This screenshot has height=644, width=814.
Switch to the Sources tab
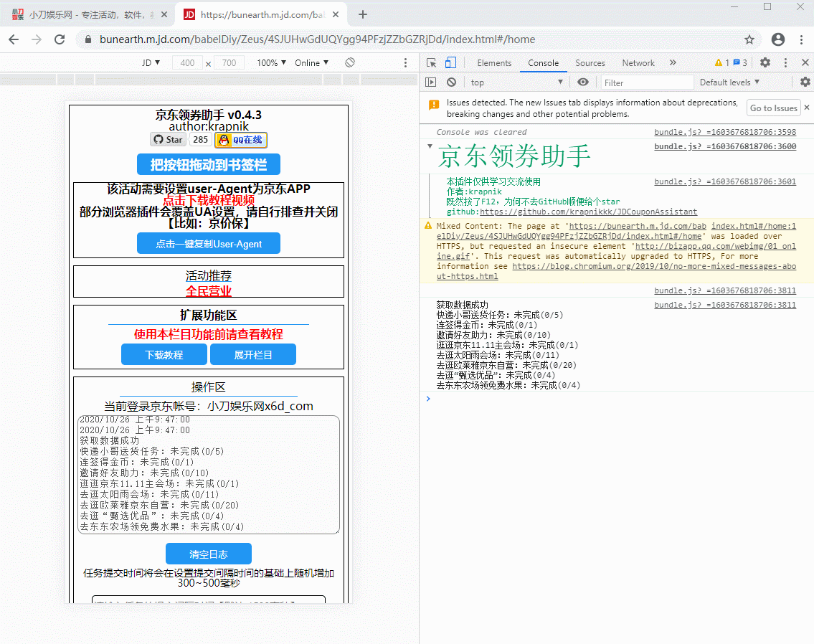coord(590,63)
